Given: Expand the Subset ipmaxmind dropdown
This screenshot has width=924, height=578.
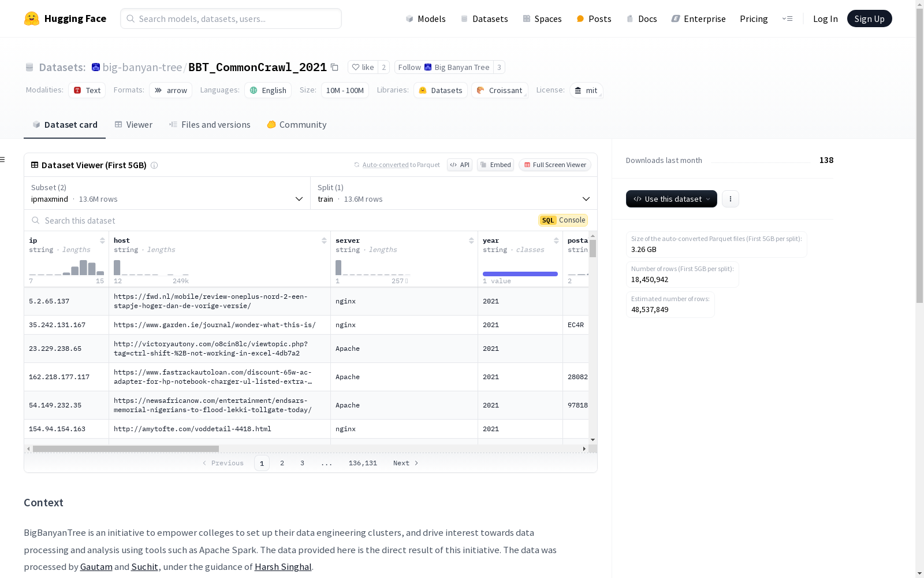Looking at the screenshot, I should [x=167, y=193].
